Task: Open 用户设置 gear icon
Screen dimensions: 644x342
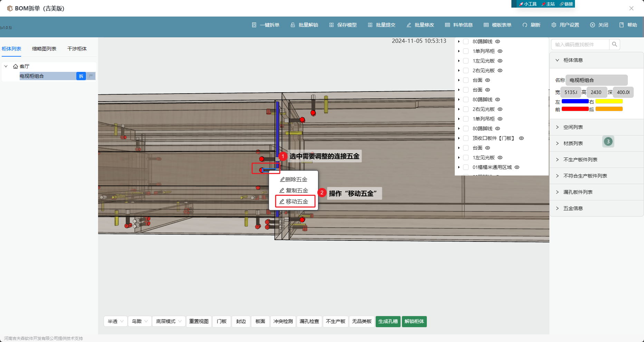Action: 554,25
